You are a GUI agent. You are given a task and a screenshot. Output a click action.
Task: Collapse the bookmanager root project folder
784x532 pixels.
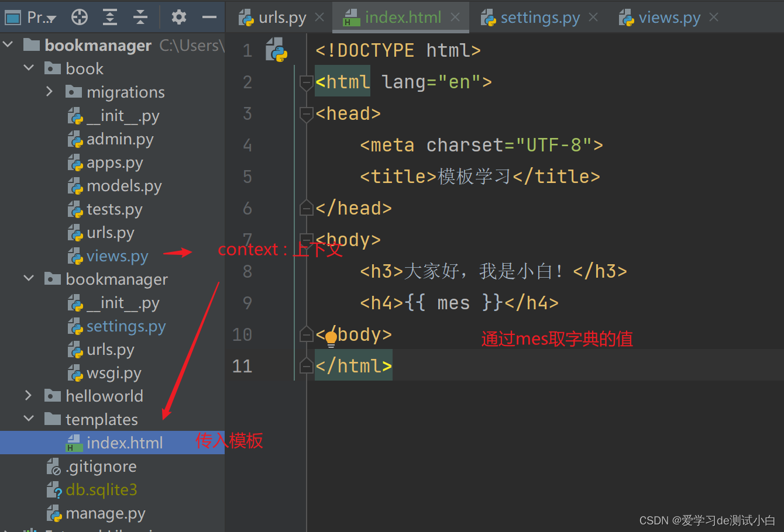coord(8,44)
